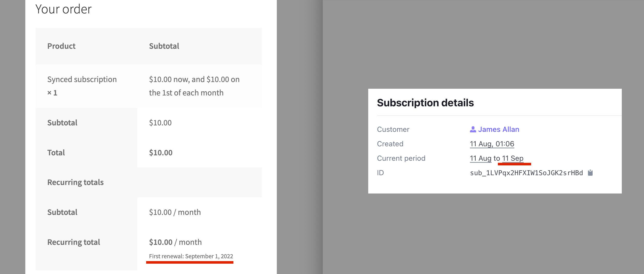This screenshot has height=274, width=644.
Task: Click the underlined Created timestamp 11 Aug, 01:06
Action: click(x=492, y=144)
